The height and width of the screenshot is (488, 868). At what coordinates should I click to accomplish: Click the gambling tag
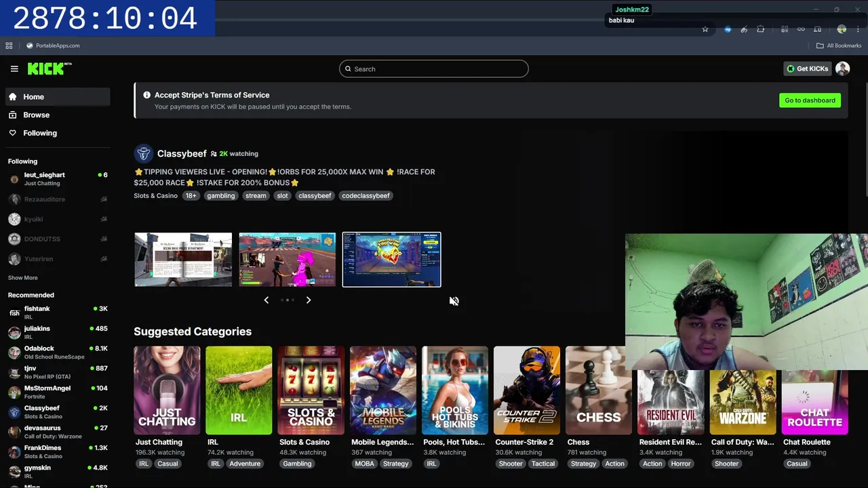(221, 196)
